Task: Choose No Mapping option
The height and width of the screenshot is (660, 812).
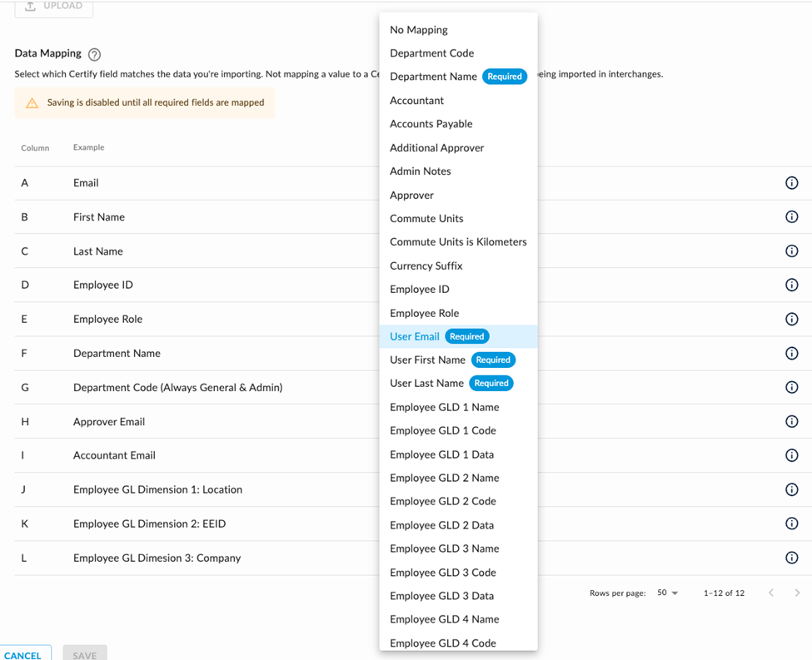Action: [419, 30]
